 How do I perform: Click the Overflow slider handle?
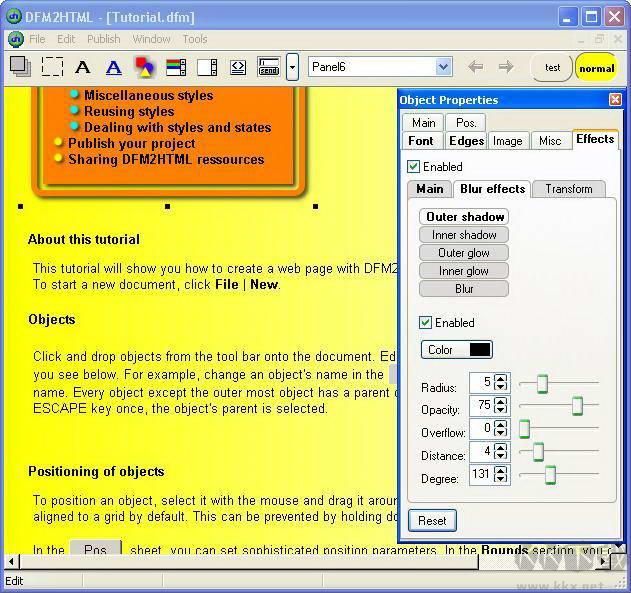click(x=524, y=428)
